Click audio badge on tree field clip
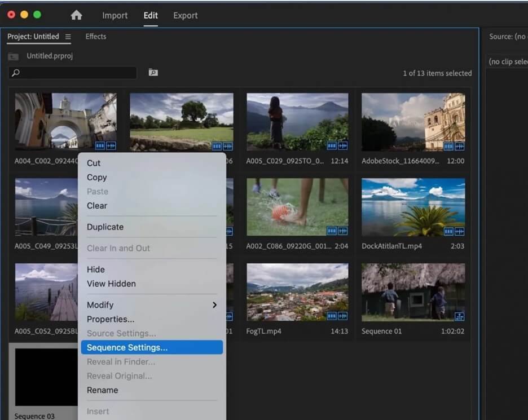528x420 pixels. click(x=228, y=147)
